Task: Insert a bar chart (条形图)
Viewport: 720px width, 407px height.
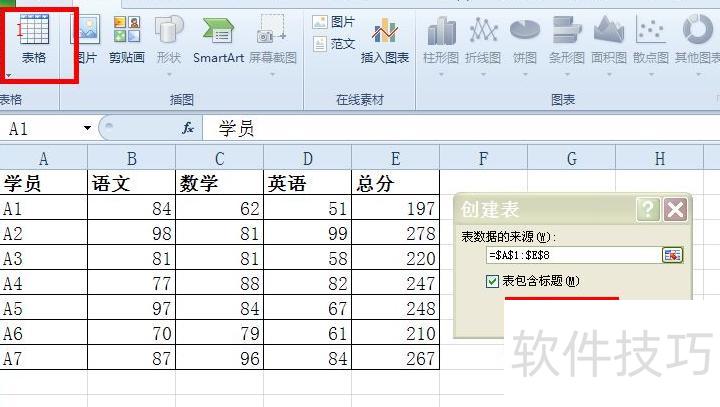Action: (567, 39)
